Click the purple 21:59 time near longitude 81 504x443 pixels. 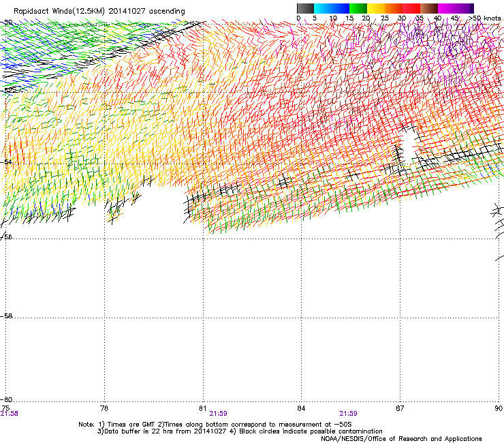218,414
